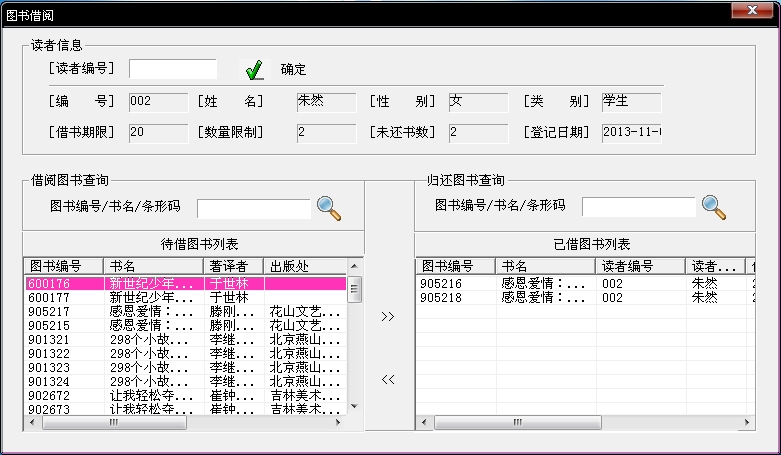781x455 pixels.
Task: Click the green checkmark confirm icon
Action: (x=255, y=70)
